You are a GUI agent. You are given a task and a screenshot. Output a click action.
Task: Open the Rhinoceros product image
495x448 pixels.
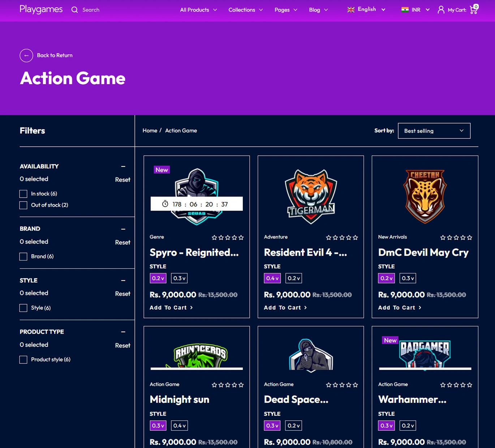click(197, 356)
